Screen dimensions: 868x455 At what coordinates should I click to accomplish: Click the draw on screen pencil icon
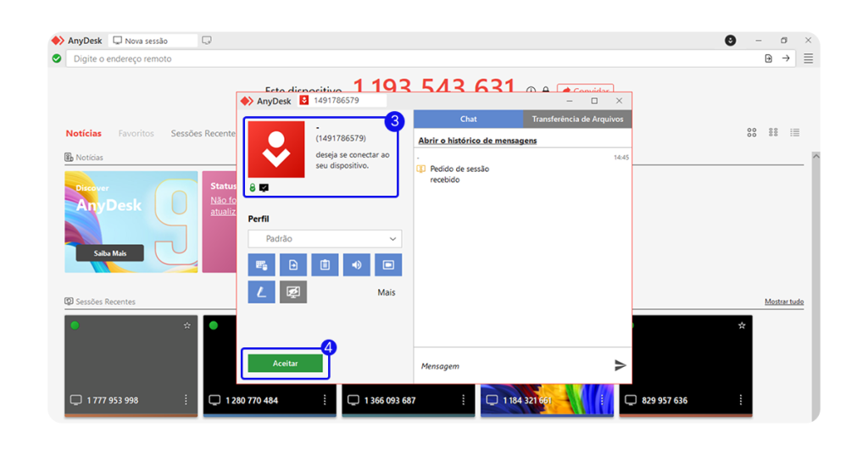(x=261, y=292)
